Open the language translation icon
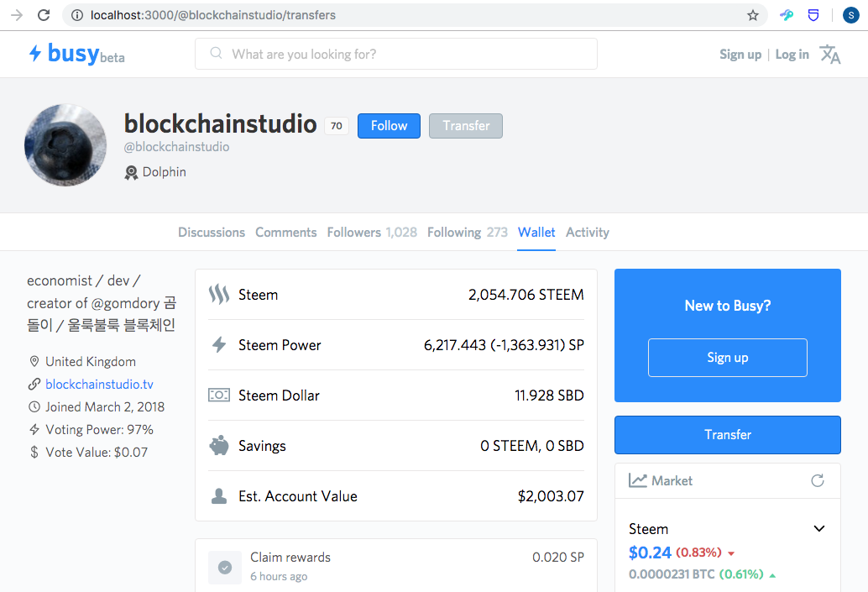Viewport: 868px width, 592px height. pyautogui.click(x=829, y=55)
